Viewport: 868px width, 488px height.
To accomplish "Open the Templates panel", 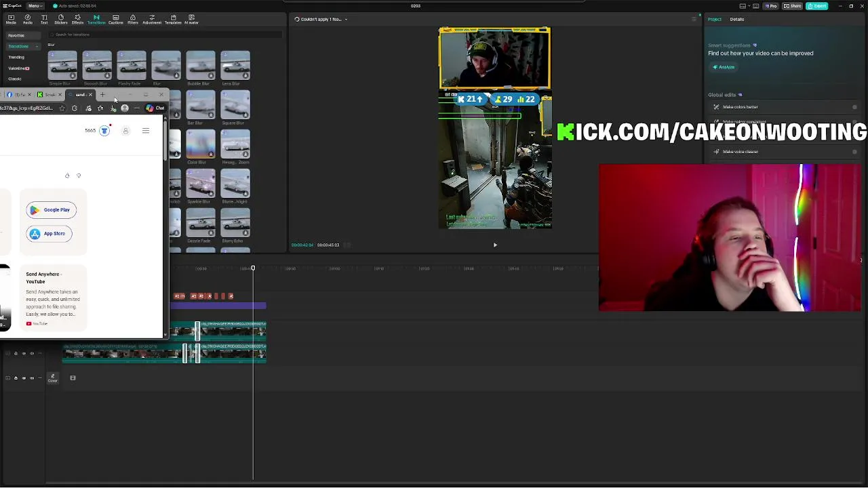I will [x=173, y=19].
